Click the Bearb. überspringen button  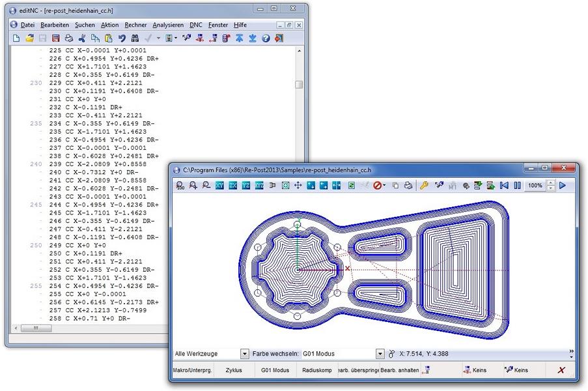pyautogui.click(x=358, y=370)
